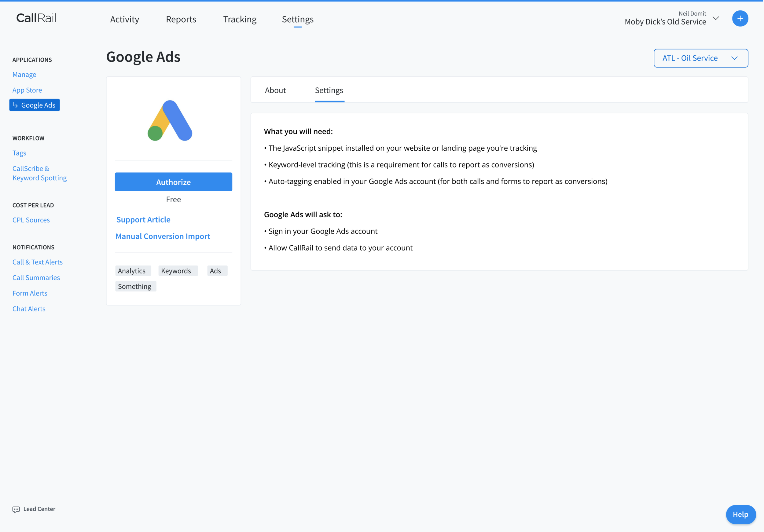The image size is (764, 532).
Task: Click Moby Dick's Old Service account name
Action: (666, 22)
